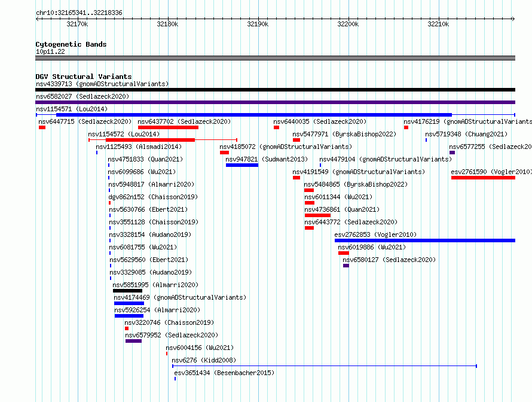Select nsv3328154 (Audano2019) label
The image size is (532, 402).
[x=150, y=234]
